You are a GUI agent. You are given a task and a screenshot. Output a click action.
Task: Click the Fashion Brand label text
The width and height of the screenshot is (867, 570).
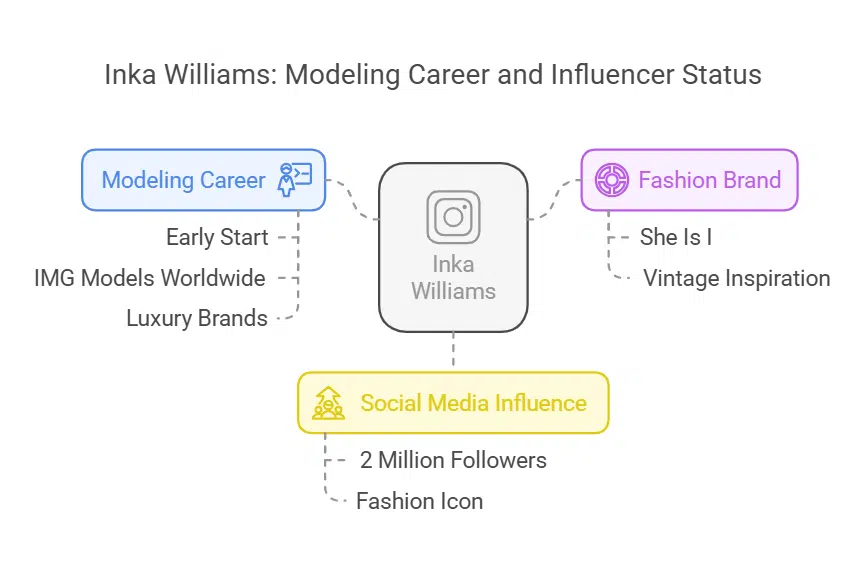pyautogui.click(x=709, y=180)
